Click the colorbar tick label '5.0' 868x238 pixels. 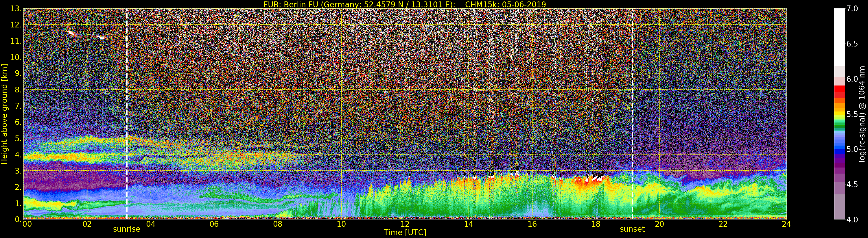pyautogui.click(x=852, y=149)
